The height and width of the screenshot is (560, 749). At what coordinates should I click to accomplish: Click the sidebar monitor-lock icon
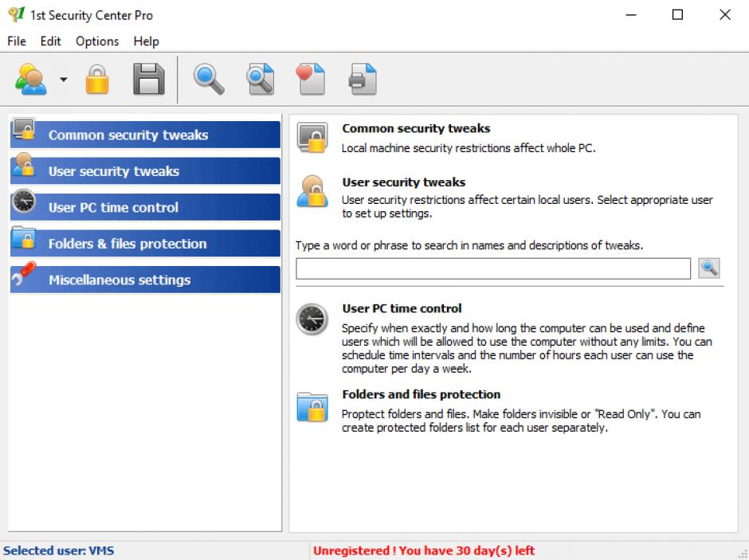(x=23, y=128)
